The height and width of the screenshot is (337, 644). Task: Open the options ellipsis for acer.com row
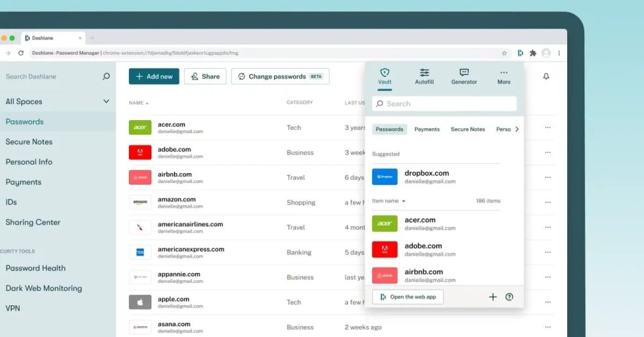click(x=547, y=128)
